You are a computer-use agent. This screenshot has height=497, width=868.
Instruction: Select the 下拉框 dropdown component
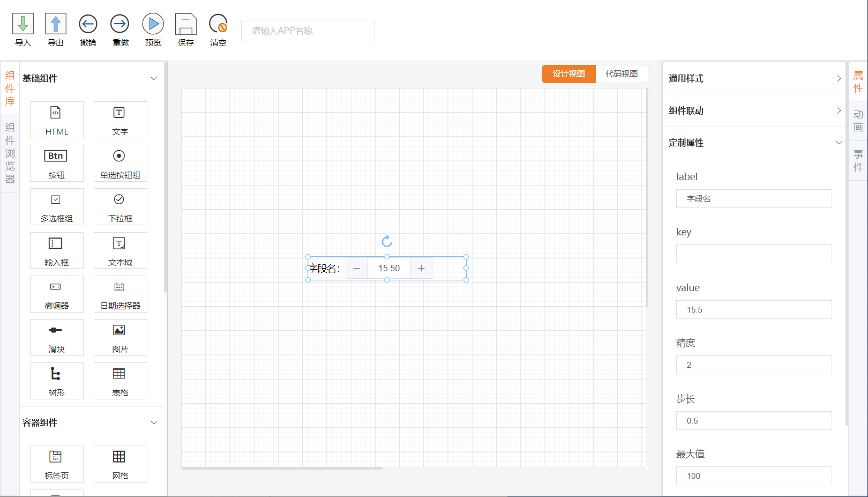point(120,206)
